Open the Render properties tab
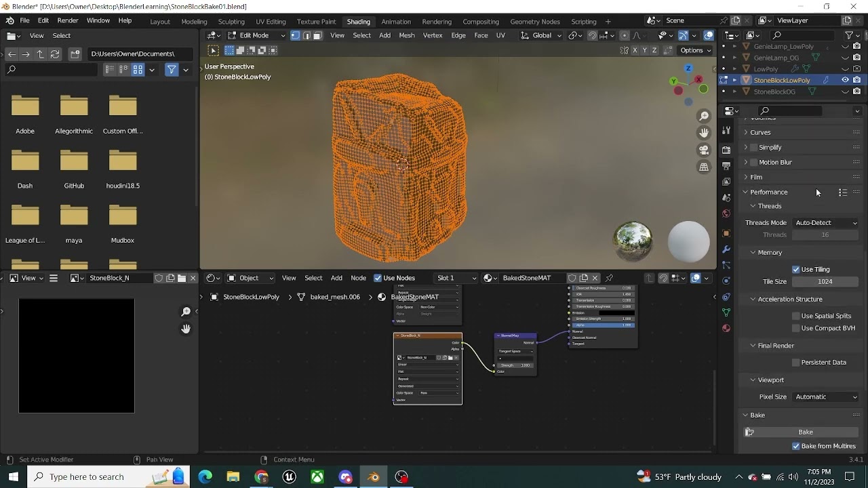This screenshot has width=868, height=488. coord(726,150)
